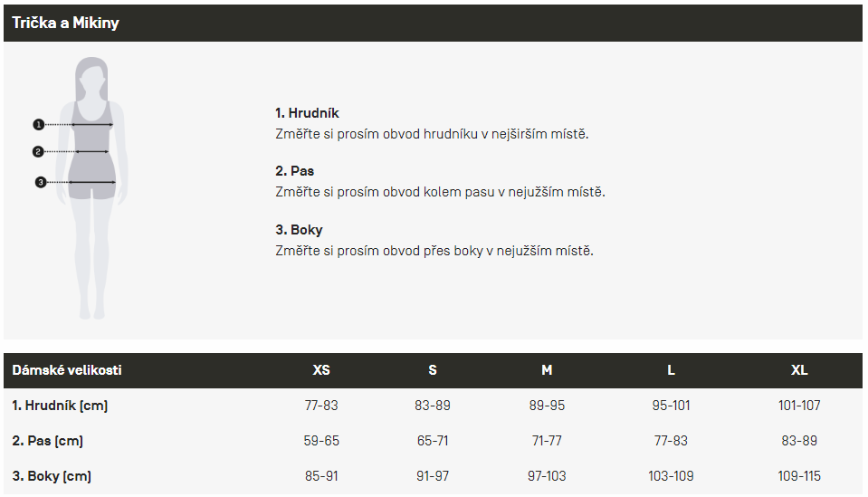Click the number 2 waist marker on figure
Screen dimensions: 868x497
click(x=38, y=151)
